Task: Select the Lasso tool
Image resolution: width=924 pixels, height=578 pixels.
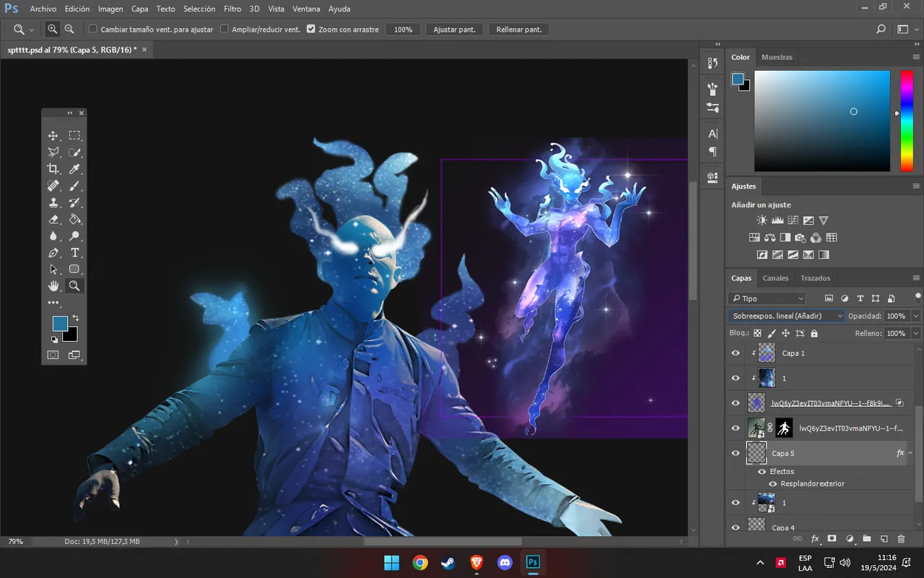Action: coord(53,152)
